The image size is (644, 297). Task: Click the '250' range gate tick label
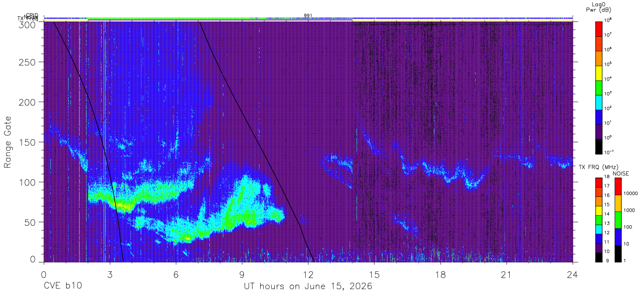(26, 62)
